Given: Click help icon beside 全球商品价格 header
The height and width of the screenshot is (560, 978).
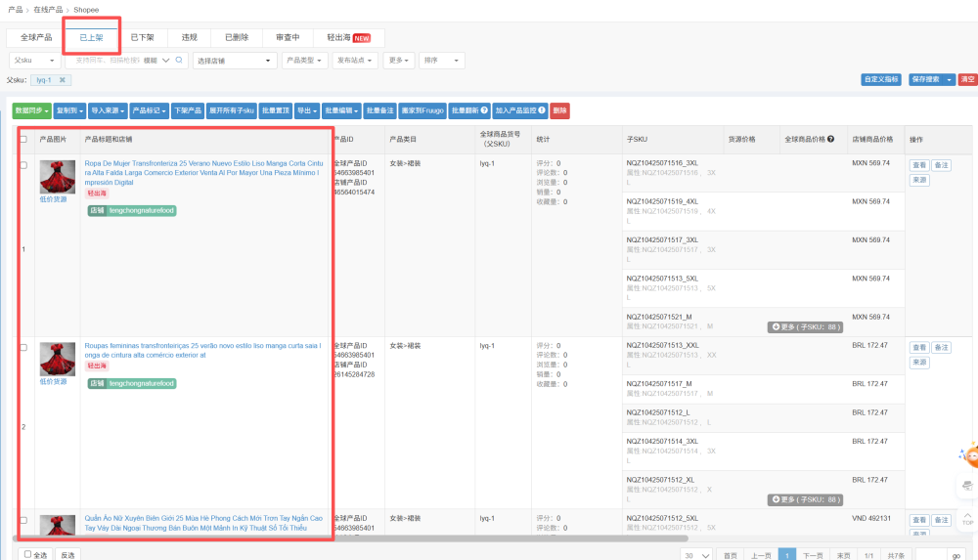Looking at the screenshot, I should point(830,139).
